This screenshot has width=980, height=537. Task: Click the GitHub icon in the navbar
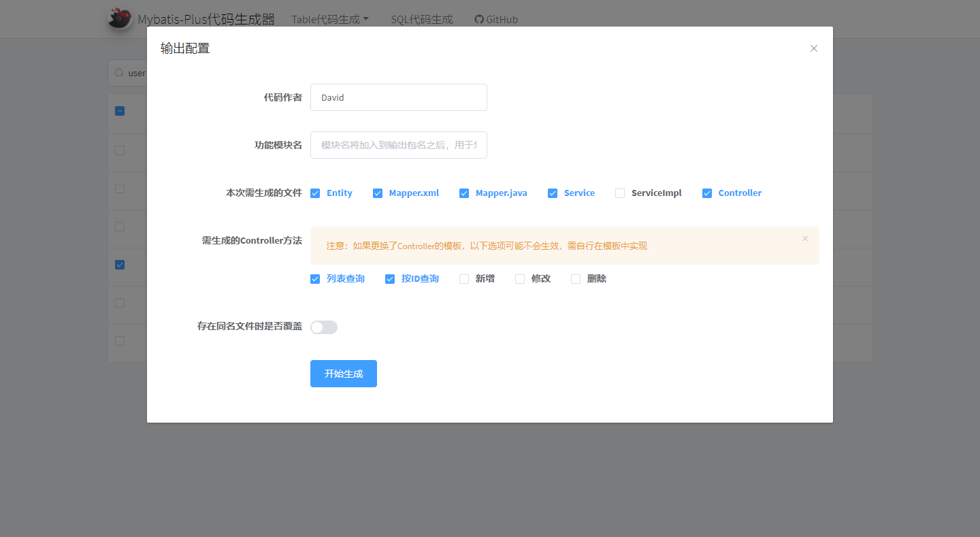pos(478,19)
